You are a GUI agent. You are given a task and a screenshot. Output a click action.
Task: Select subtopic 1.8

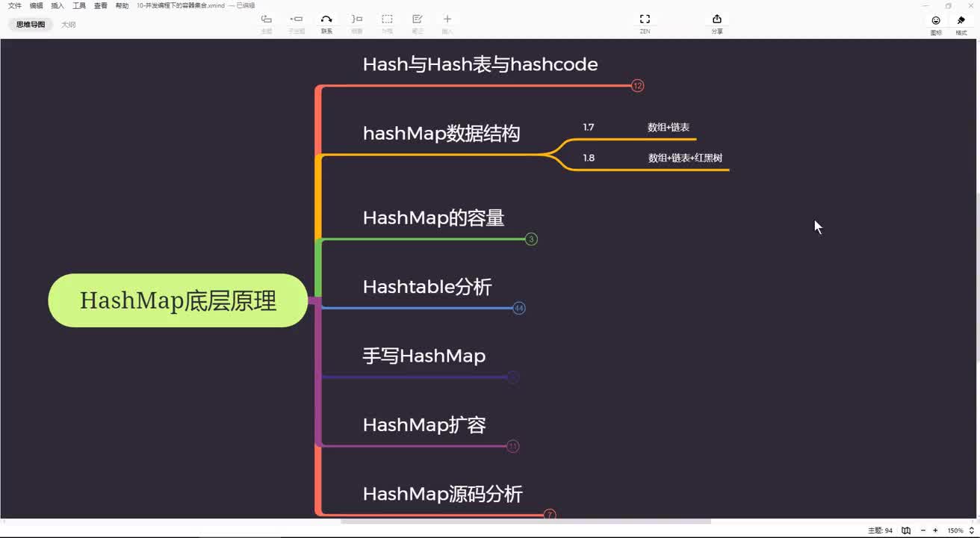[589, 158]
